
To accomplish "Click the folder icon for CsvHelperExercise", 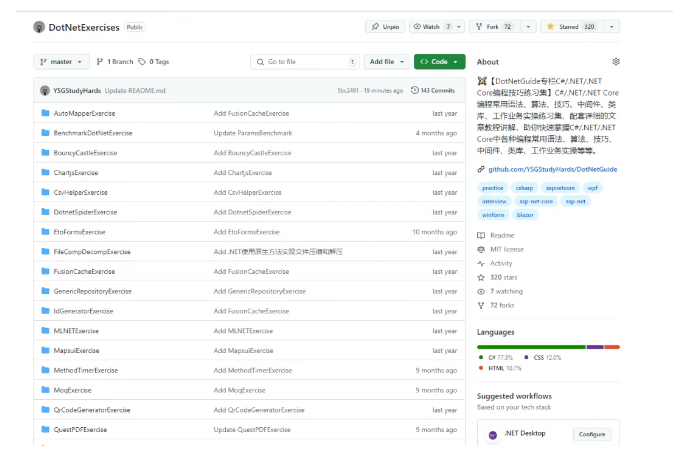I will (45, 192).
